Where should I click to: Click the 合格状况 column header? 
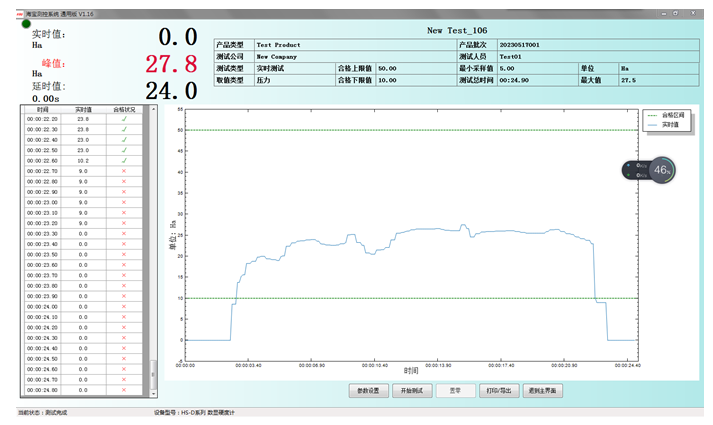pyautogui.click(x=124, y=110)
